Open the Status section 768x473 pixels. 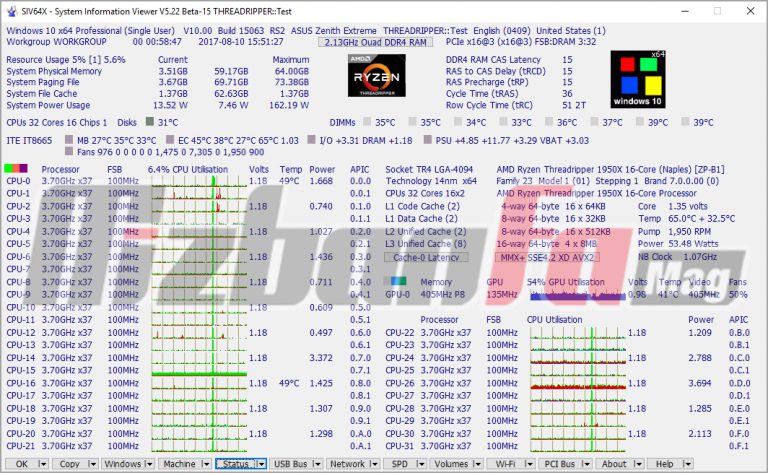click(234, 464)
